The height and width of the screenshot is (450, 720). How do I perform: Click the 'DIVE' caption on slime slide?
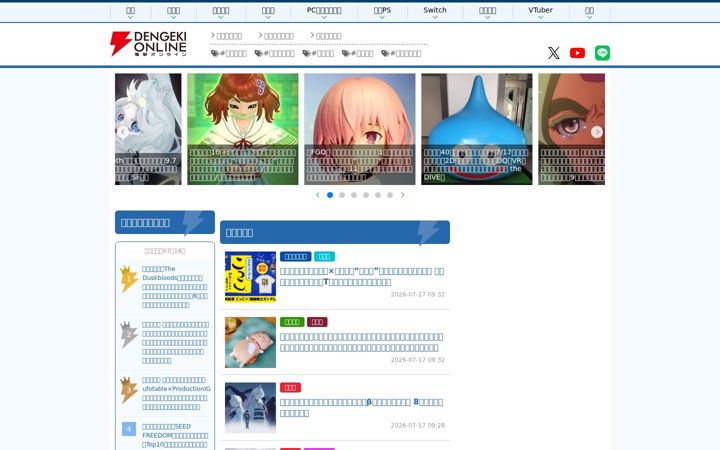(432, 177)
